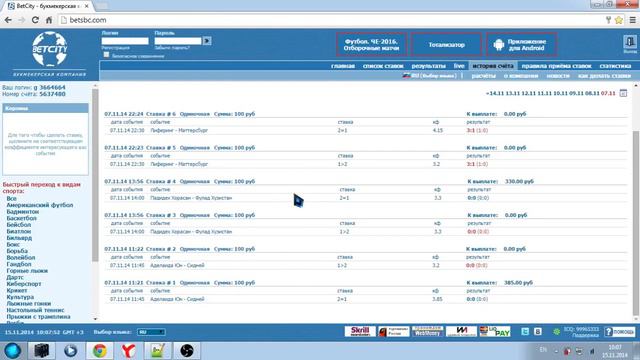Select date 14.11 in date list

[x=495, y=93]
